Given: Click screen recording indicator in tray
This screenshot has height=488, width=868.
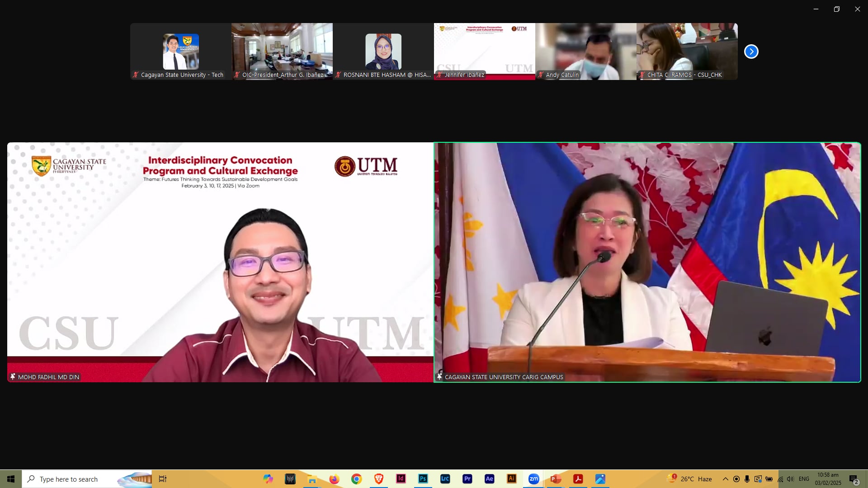Looking at the screenshot, I should (x=736, y=479).
